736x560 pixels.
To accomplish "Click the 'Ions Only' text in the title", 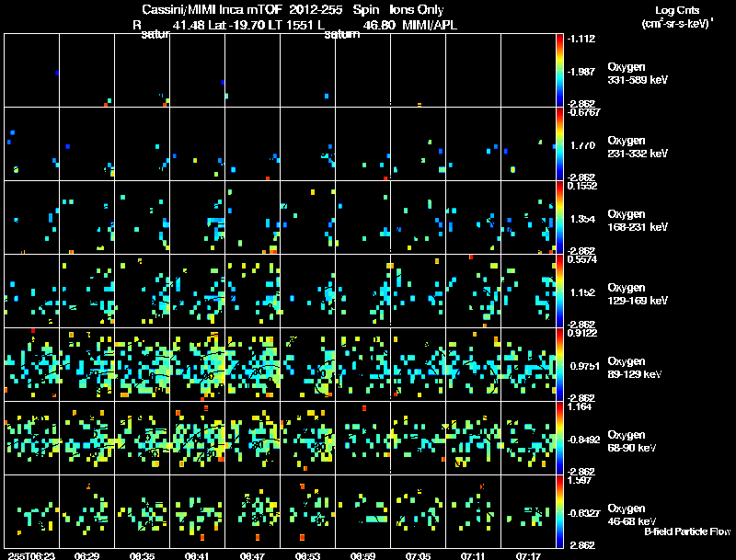I will tap(417, 10).
